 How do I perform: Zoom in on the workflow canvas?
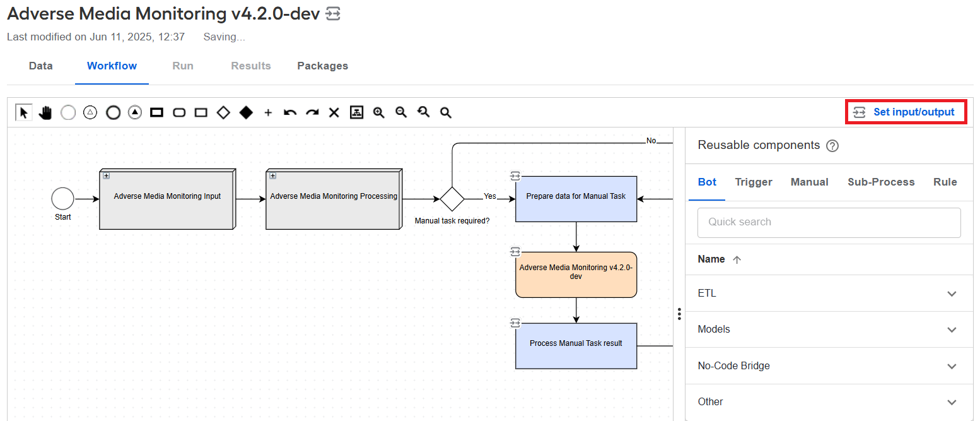378,112
